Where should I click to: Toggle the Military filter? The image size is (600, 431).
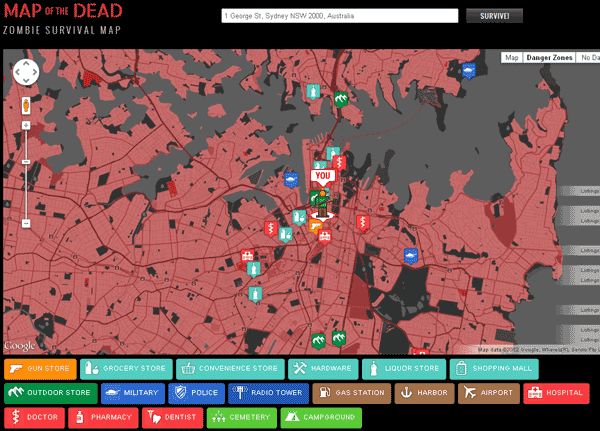(x=133, y=393)
